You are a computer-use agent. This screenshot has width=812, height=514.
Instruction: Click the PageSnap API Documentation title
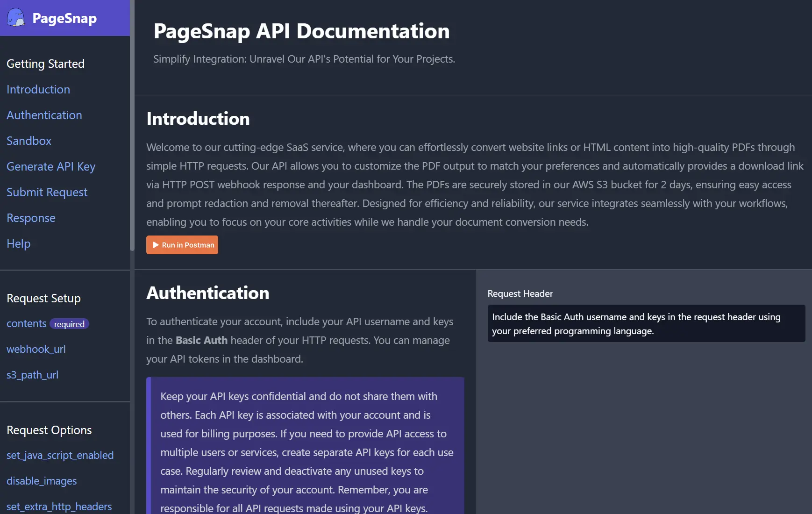301,31
